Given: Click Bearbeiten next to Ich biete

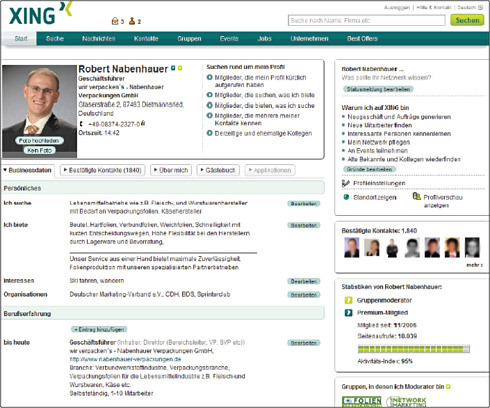Looking at the screenshot, I should click(304, 226).
